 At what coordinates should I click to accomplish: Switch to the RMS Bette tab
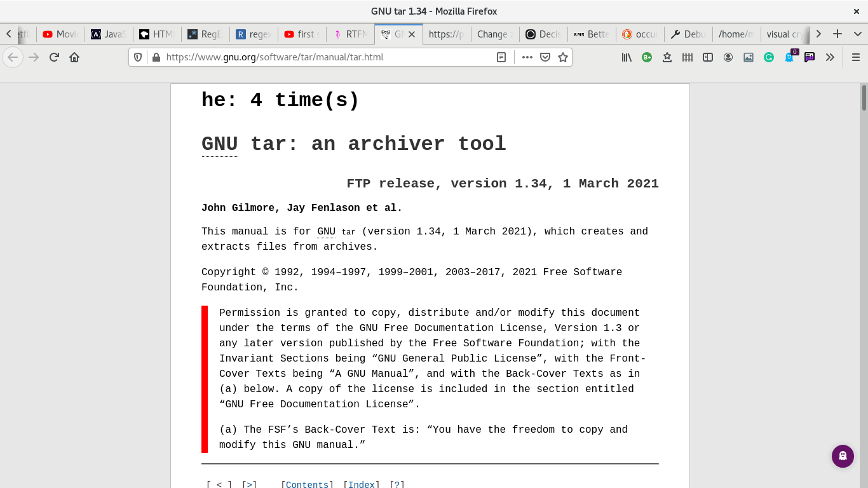(x=592, y=34)
